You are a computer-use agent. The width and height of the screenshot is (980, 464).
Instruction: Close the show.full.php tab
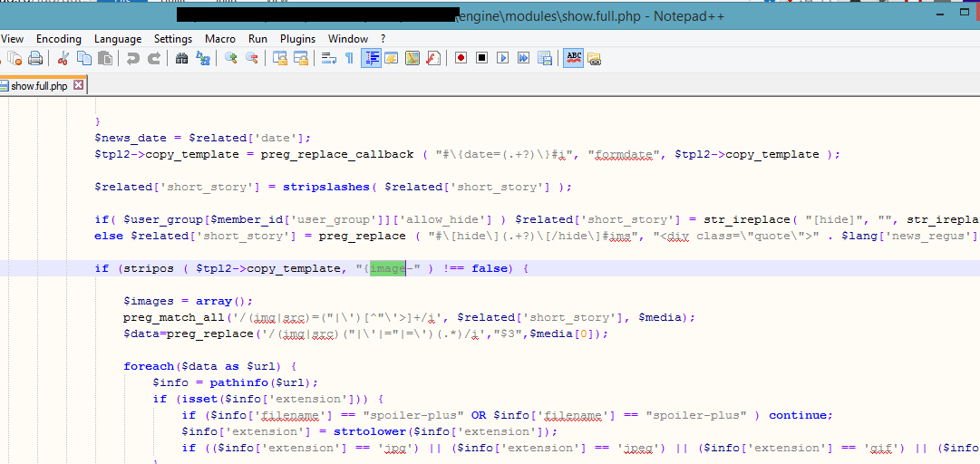click(x=78, y=85)
